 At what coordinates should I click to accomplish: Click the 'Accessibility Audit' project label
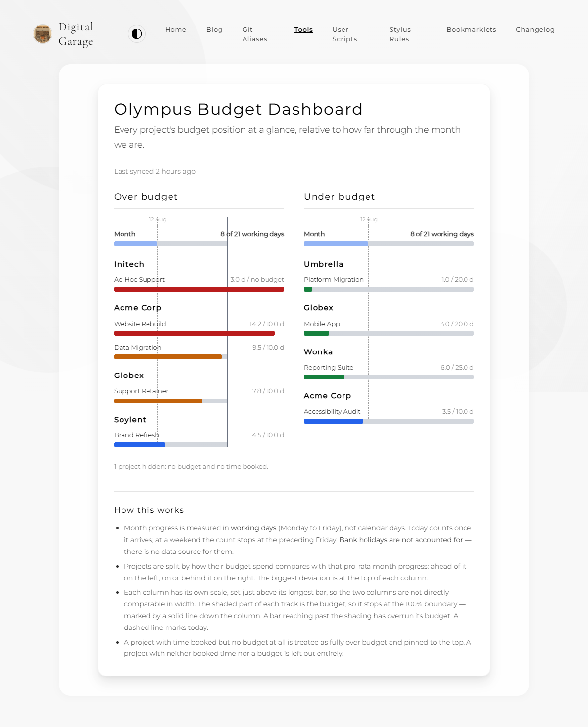pyautogui.click(x=332, y=411)
